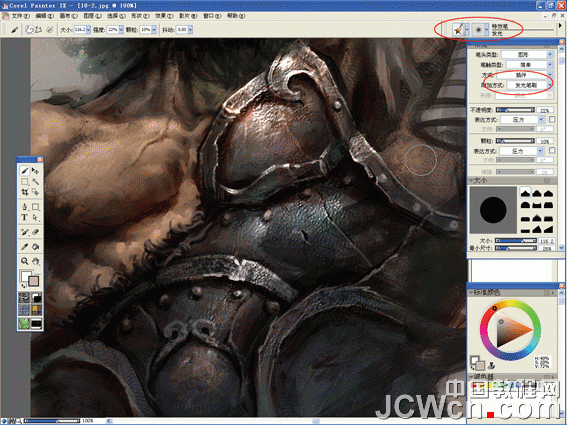Adjust the 不透明度 opacity slider
This screenshot has width=567, height=425.
(x=515, y=110)
